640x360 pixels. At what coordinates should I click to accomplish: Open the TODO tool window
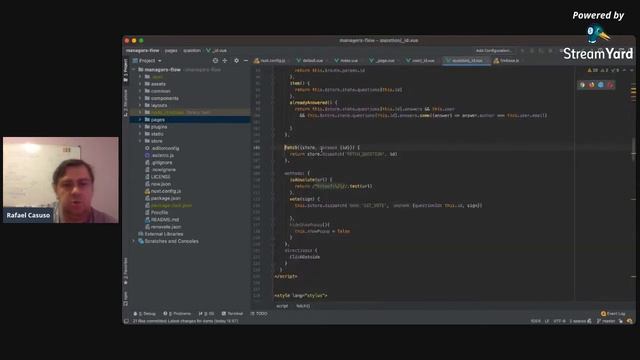259,313
